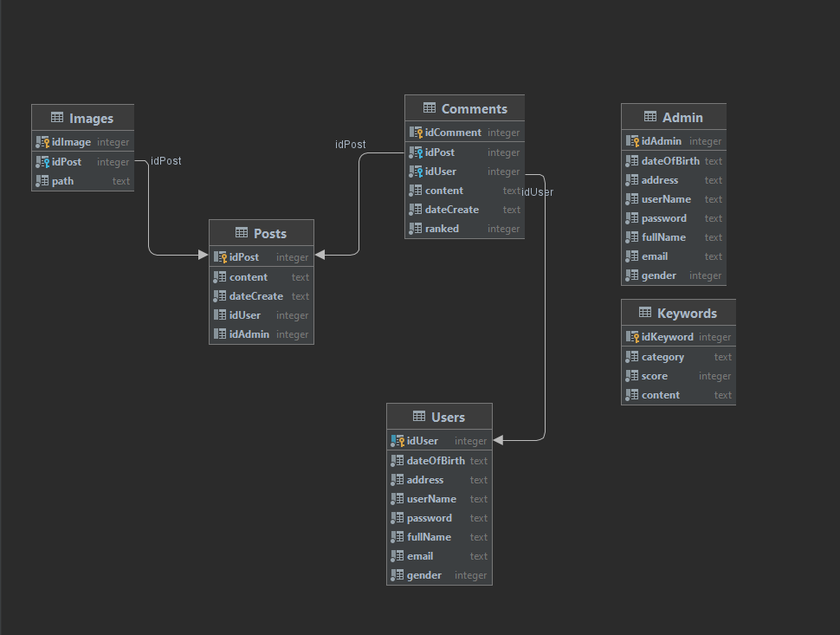The width and height of the screenshot is (840, 635).
Task: Click the Users table header
Action: click(x=439, y=416)
